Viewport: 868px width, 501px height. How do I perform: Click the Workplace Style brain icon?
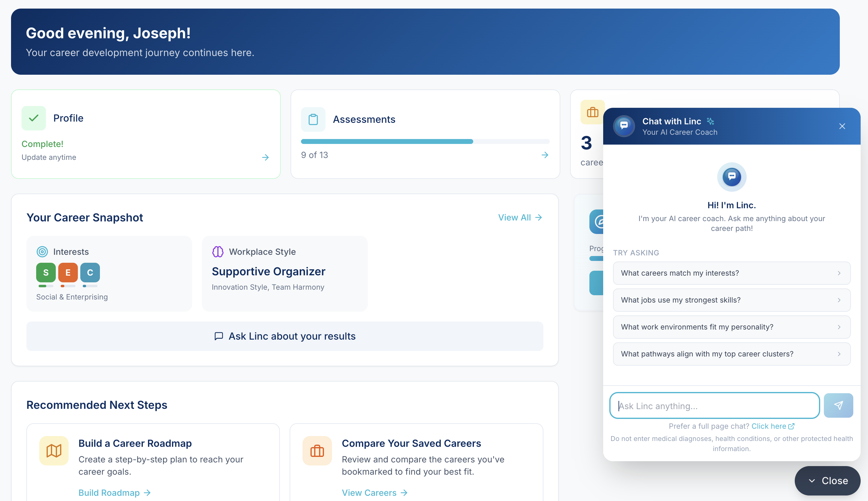coord(217,251)
